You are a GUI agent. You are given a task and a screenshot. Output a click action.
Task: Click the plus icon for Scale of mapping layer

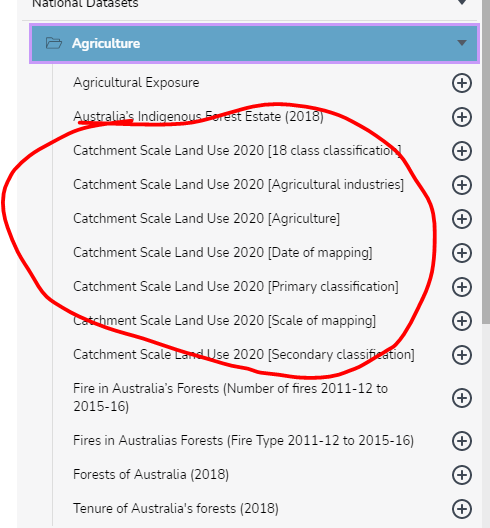tap(461, 321)
